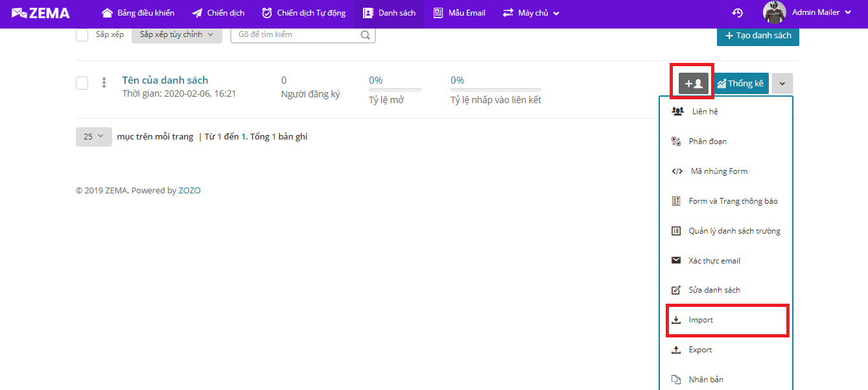Click Tạo danh sách button

758,36
